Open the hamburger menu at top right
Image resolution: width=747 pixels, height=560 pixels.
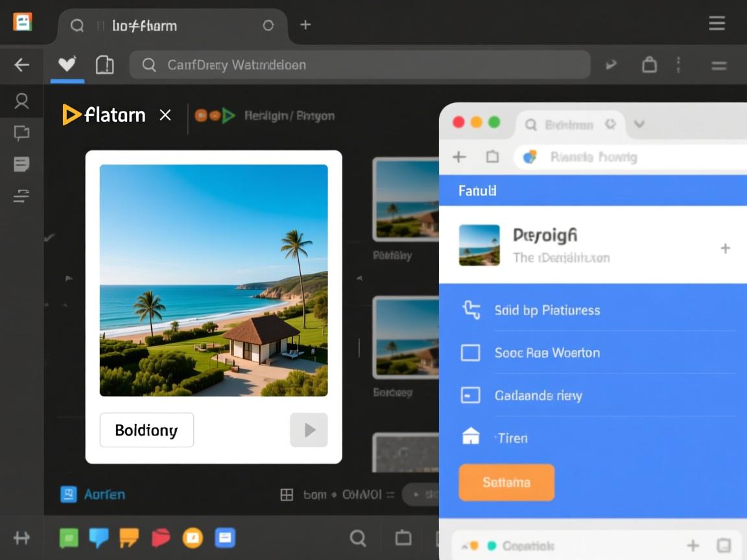(x=717, y=24)
